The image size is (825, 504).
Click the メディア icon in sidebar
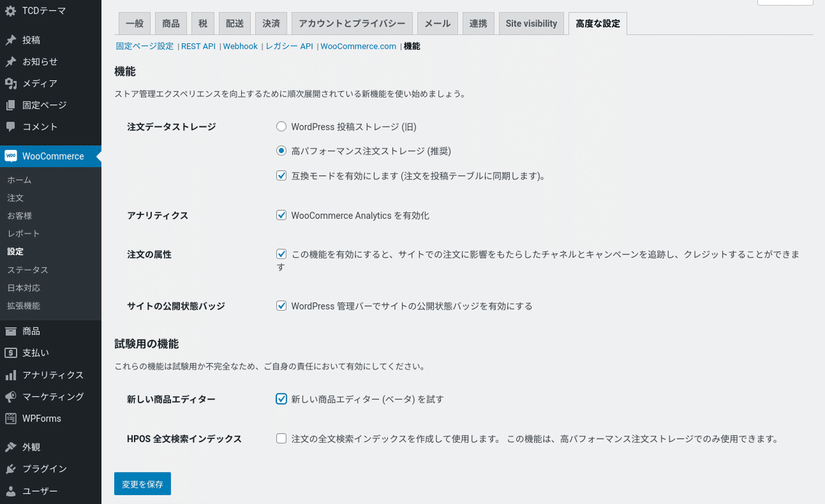tap(10, 83)
